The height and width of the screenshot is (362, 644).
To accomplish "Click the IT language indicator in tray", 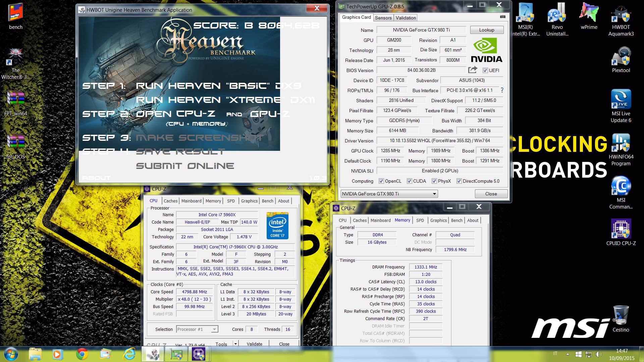I will (555, 354).
